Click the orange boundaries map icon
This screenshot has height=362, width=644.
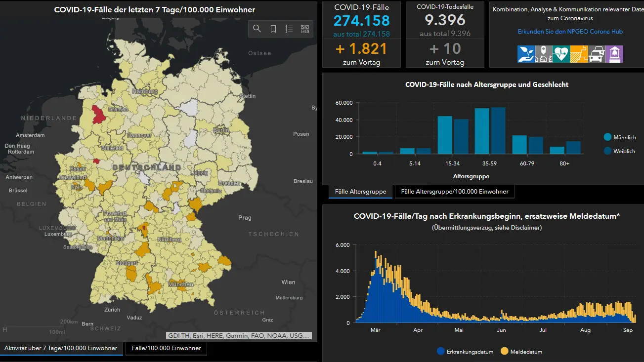click(x=579, y=54)
